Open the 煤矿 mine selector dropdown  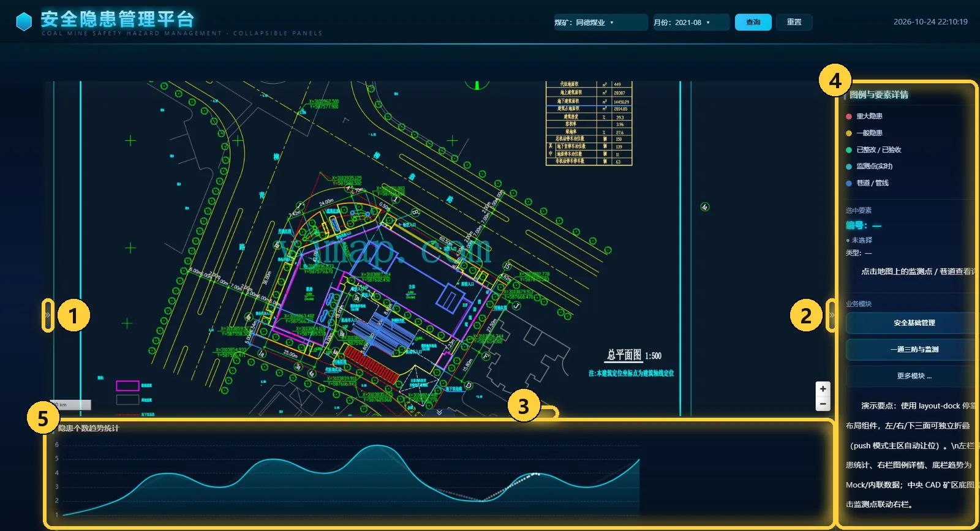click(x=600, y=23)
